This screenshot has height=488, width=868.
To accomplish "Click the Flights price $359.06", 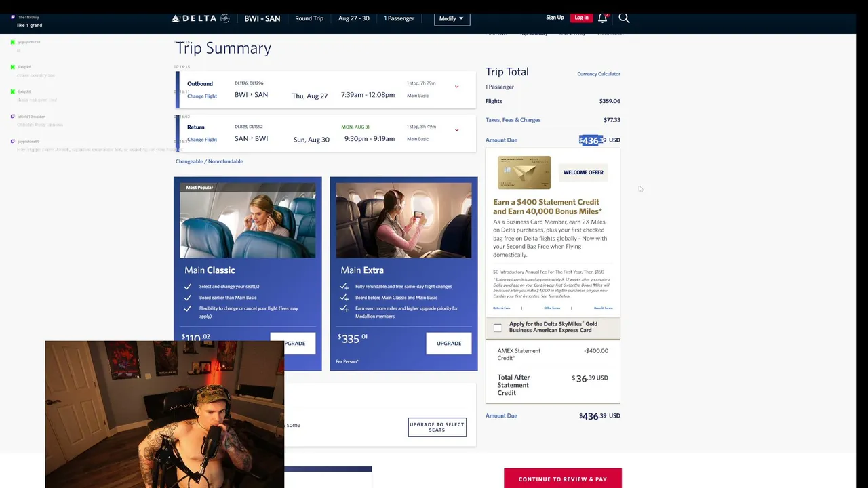I will click(610, 101).
